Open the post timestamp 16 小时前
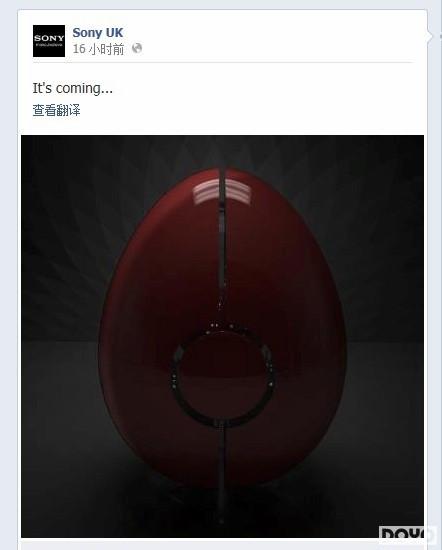 [x=98, y=49]
